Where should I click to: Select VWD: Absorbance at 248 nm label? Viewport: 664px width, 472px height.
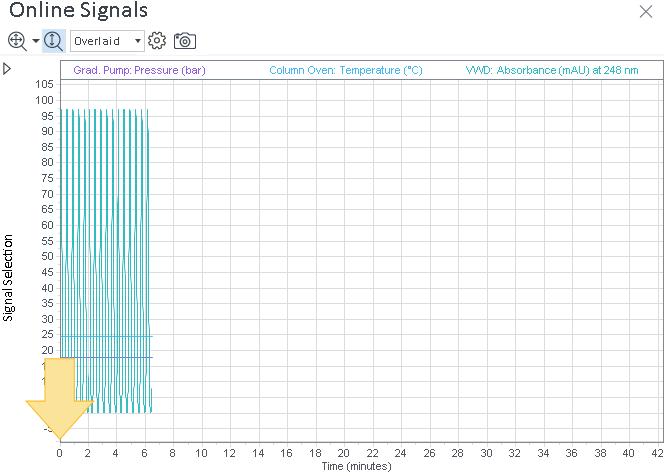552,70
